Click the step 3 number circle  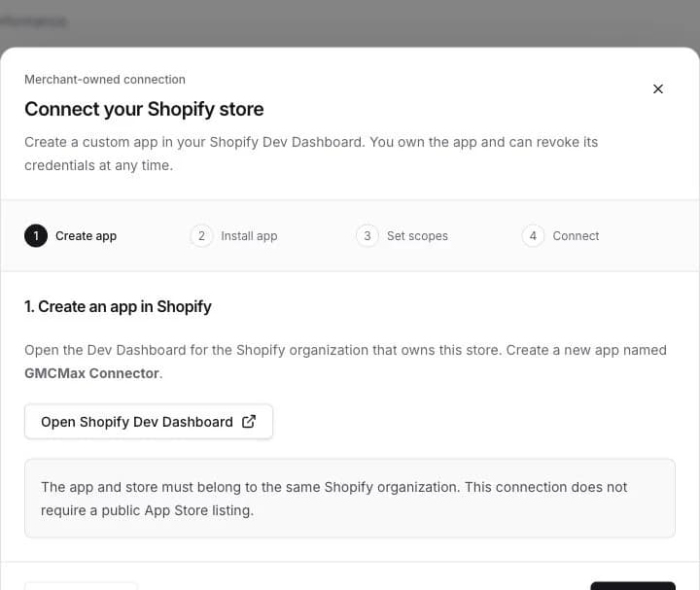367,235
